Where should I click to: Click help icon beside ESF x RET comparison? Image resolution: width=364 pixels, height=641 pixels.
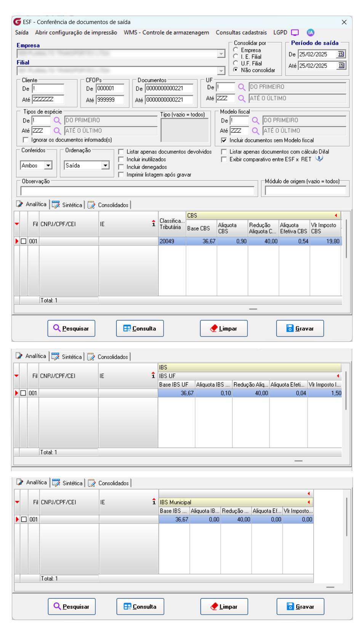pyautogui.click(x=319, y=159)
